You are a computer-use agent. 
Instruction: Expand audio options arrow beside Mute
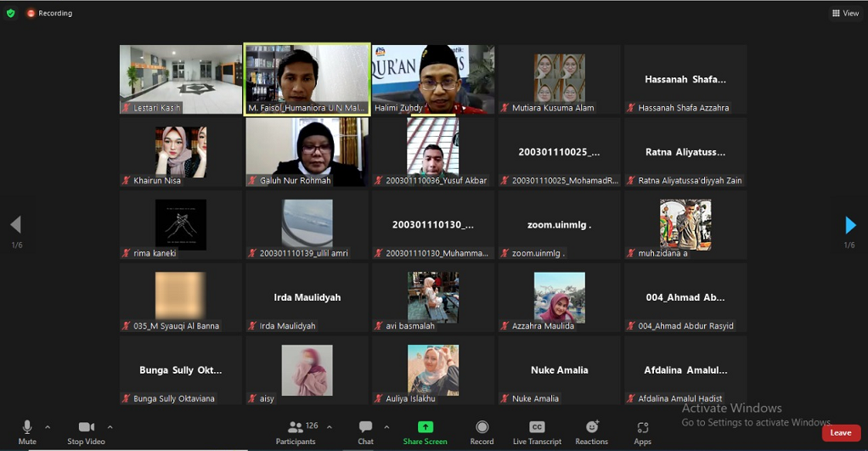tap(48, 426)
